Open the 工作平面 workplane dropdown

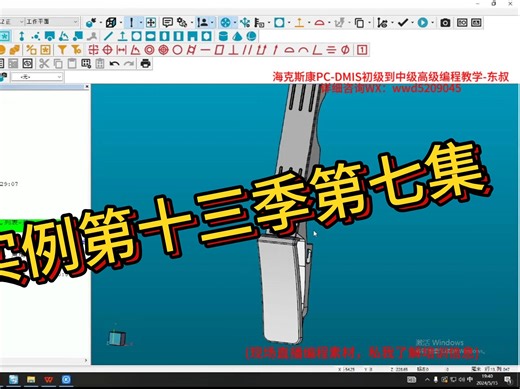tap(52, 22)
